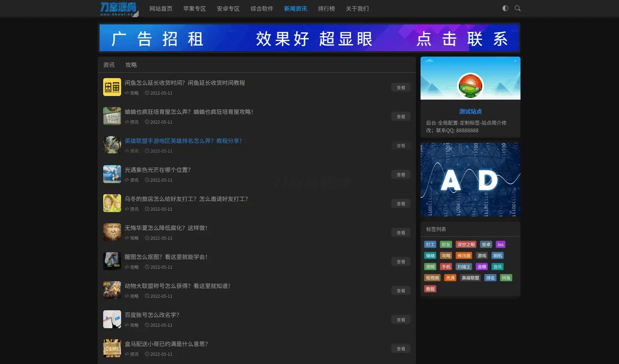Click the 资讯 category icon under the 蛐蛐 article
Viewport: 619px width, 364px height.
[126, 122]
